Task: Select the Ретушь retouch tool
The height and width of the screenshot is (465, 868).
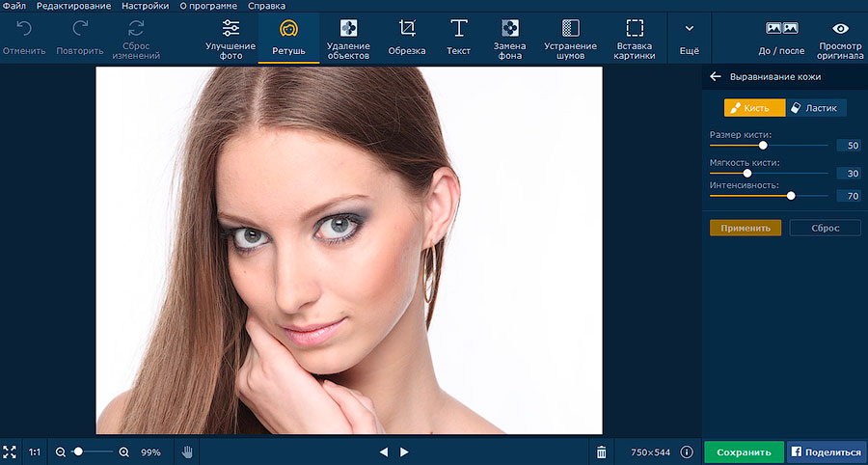Action: [288, 38]
